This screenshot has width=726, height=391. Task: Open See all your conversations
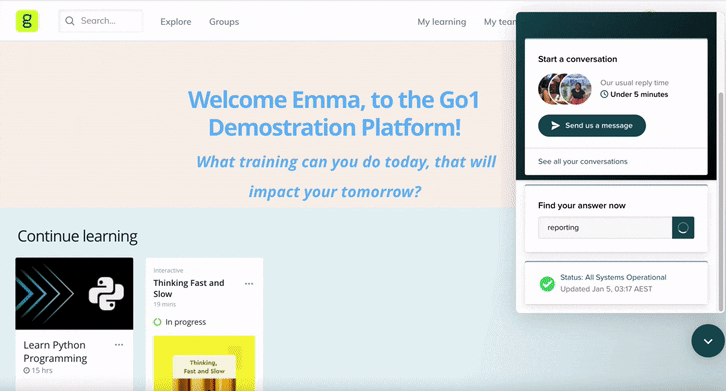(x=582, y=161)
